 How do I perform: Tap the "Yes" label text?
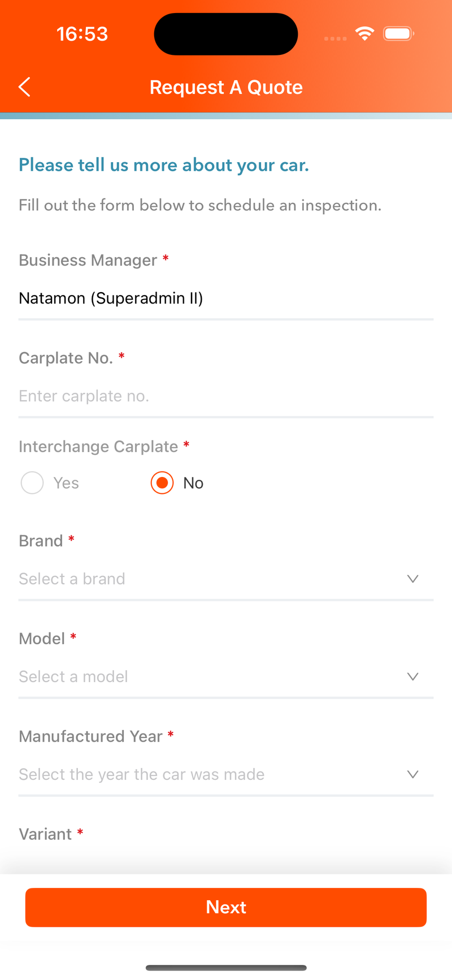point(66,483)
